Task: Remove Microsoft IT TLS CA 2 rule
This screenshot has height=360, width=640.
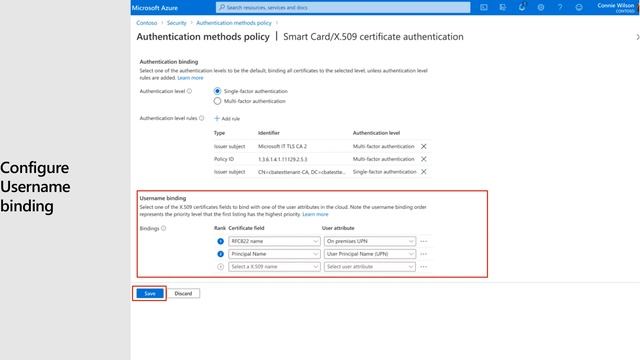Action: coord(424,146)
